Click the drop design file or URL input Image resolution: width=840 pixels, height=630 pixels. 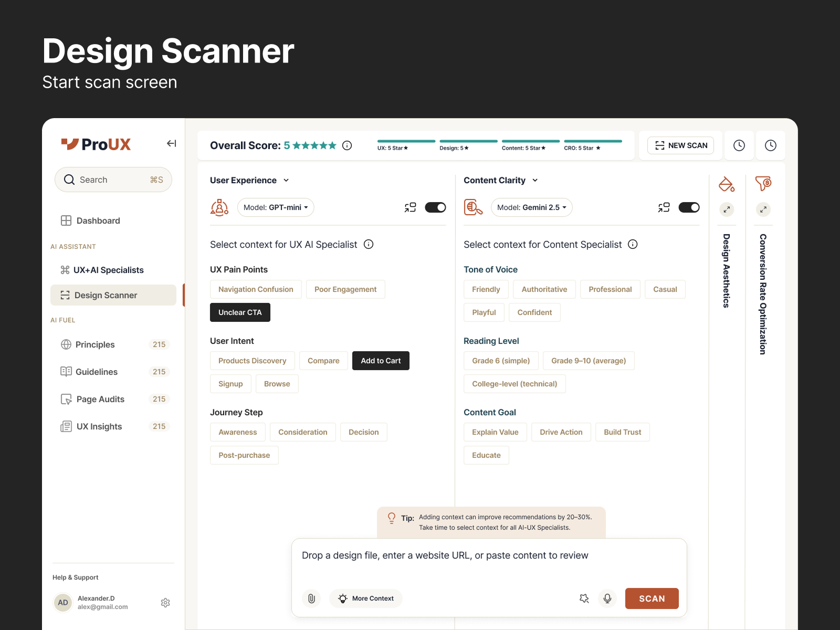pyautogui.click(x=489, y=555)
